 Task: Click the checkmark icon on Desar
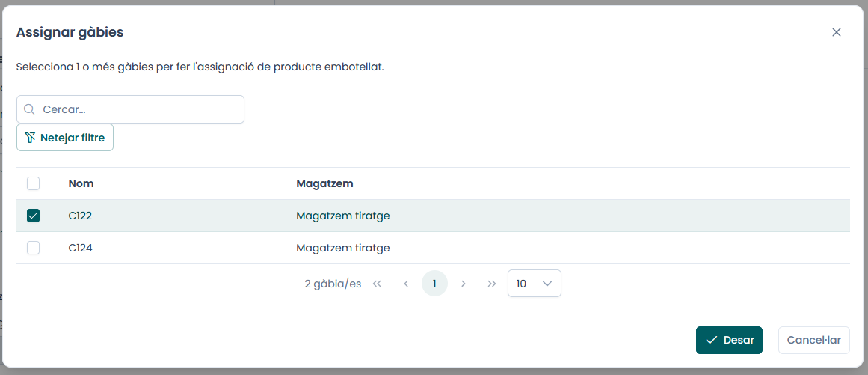(x=712, y=340)
